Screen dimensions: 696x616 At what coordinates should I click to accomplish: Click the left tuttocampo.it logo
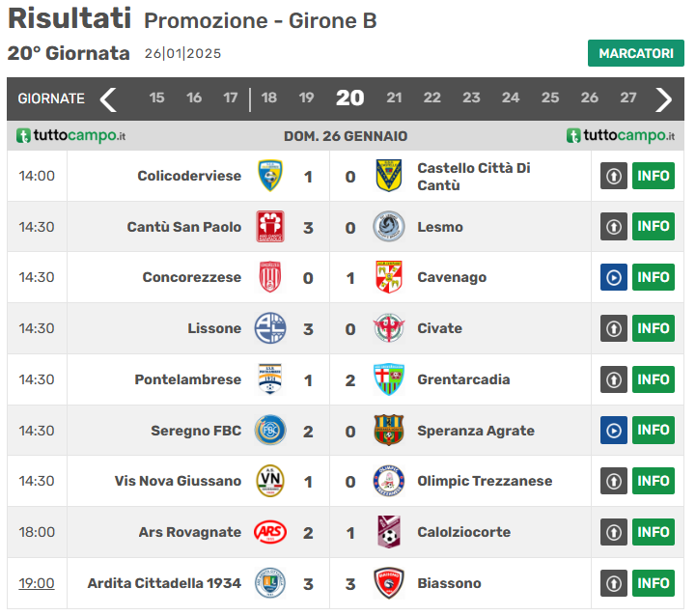[x=71, y=136]
